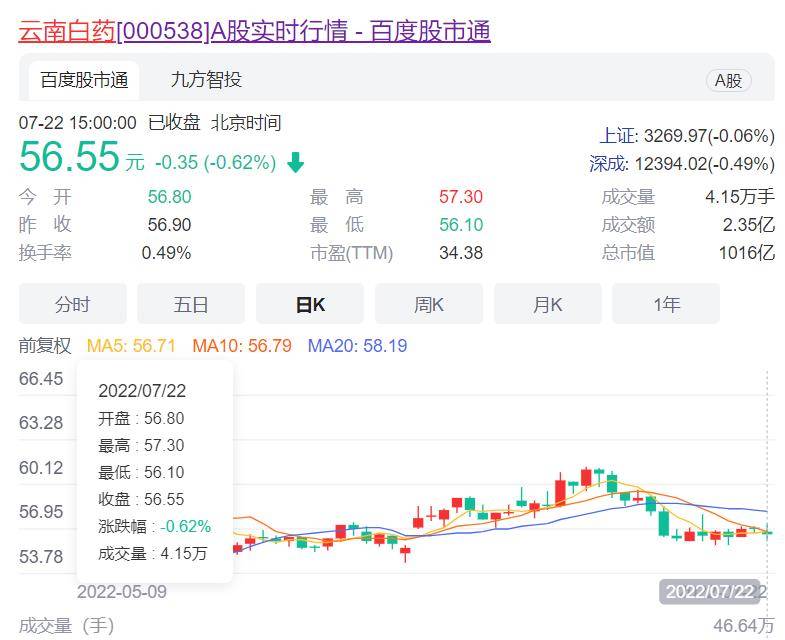Click the 最低 value 56.10
Image resolution: width=785 pixels, height=640 pixels.
pos(461,225)
